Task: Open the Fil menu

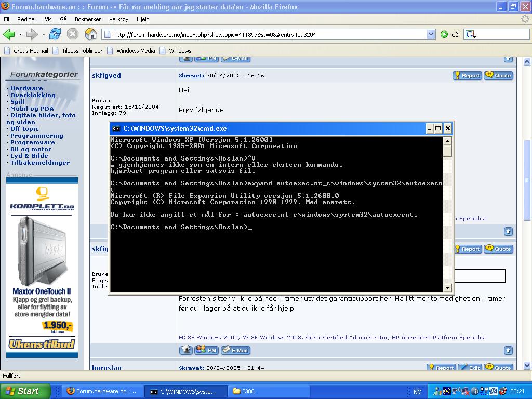Action: coord(6,19)
